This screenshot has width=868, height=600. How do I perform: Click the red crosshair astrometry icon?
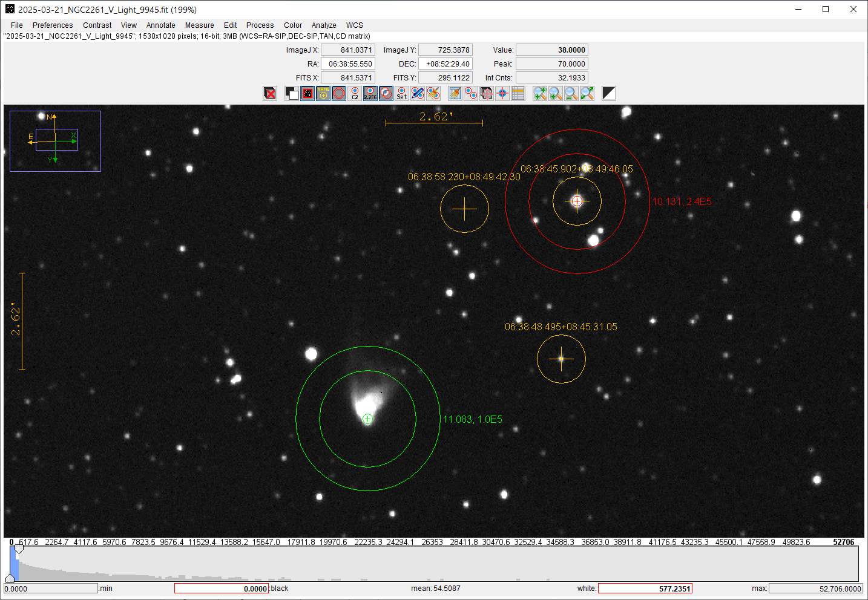tap(502, 93)
